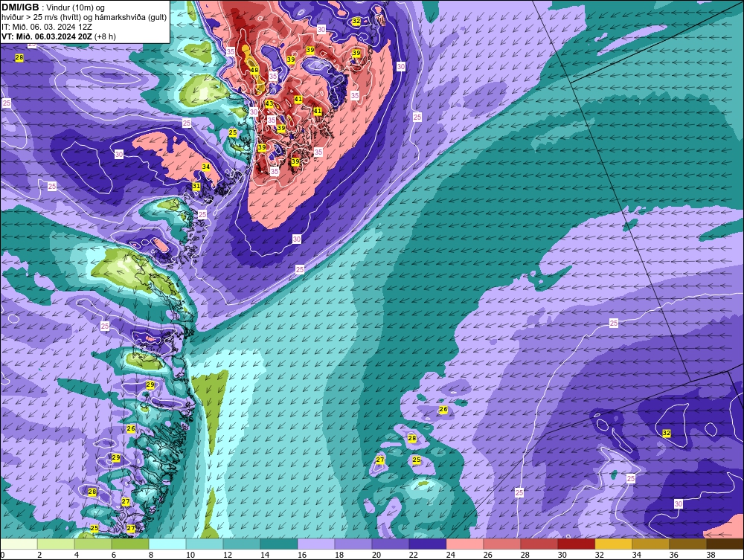This screenshot has width=744, height=560.
Task: Select the 30–32 m/s dark red swatch
Action: (x=577, y=544)
